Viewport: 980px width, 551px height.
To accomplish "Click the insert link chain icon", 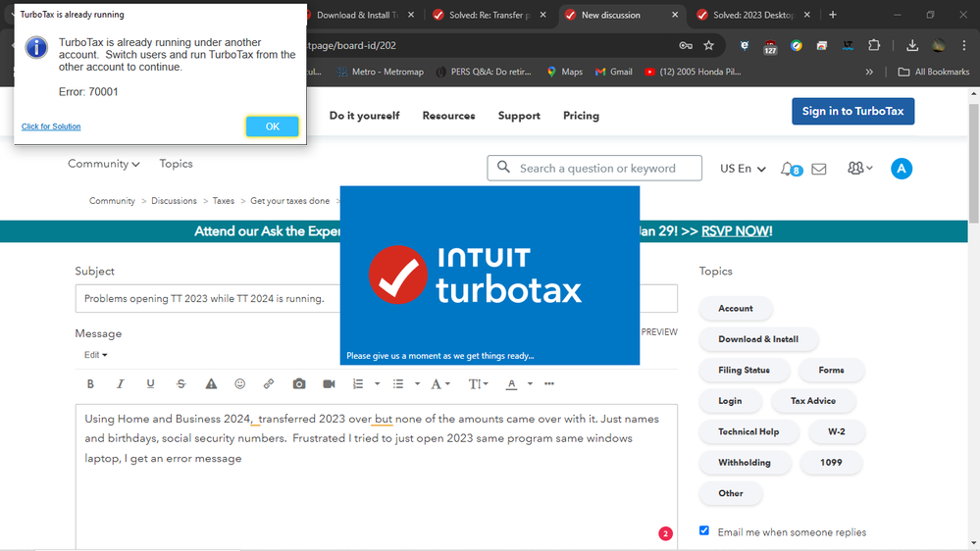I will click(269, 384).
